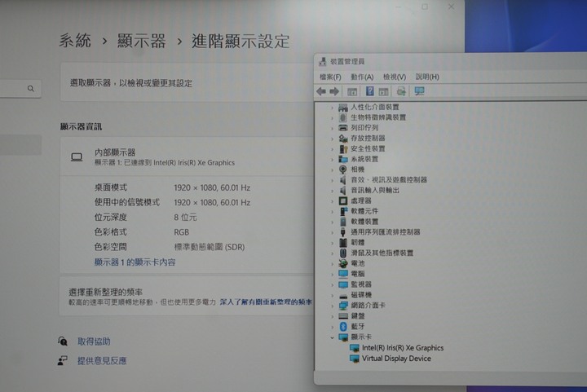Select the 滑鼠及其他指標裝置 mouse icon

pyautogui.click(x=343, y=253)
